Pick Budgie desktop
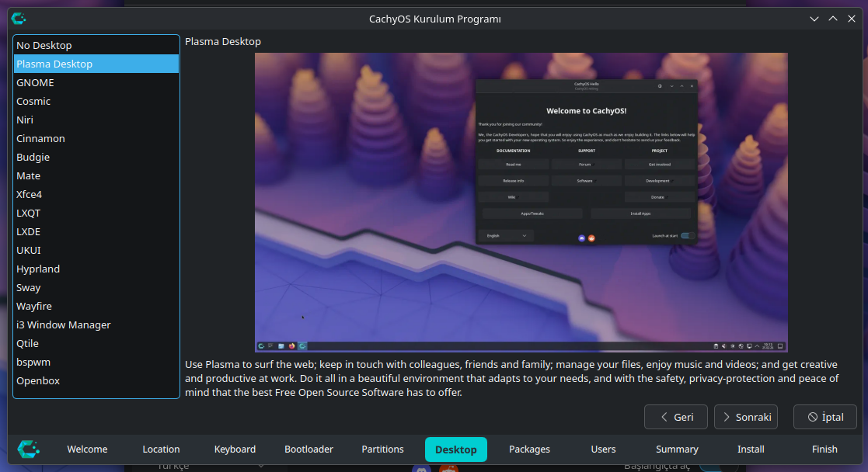The width and height of the screenshot is (868, 472). [x=96, y=157]
